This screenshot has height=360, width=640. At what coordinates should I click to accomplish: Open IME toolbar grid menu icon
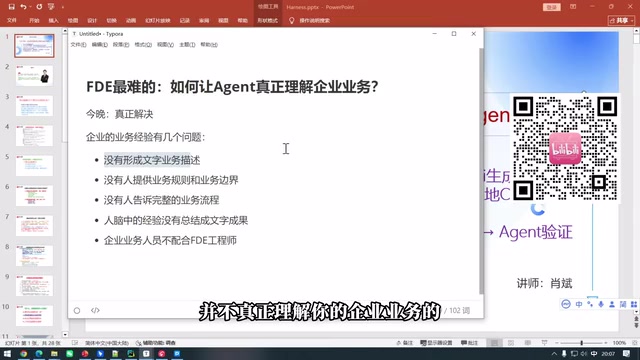pos(634,304)
